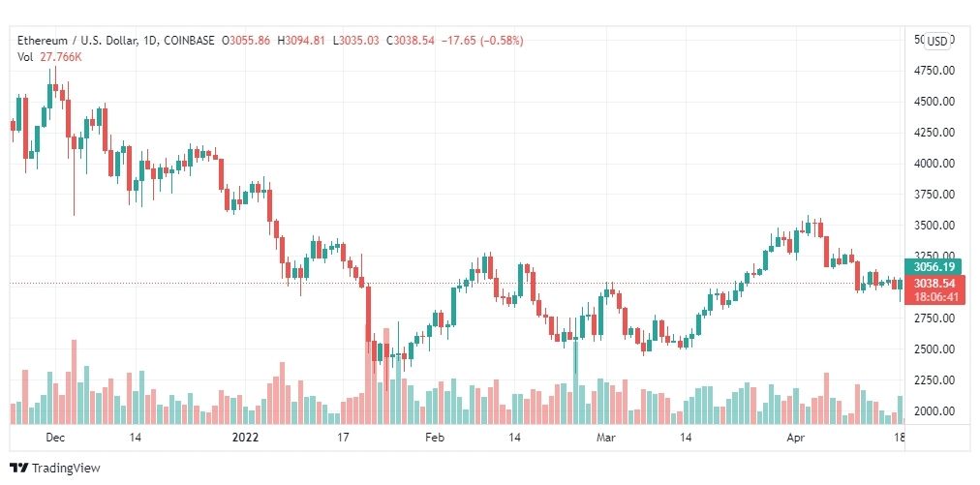This screenshot has height=485, width=980.
Task: Click the 2000.00 price axis level
Action: pos(934,410)
